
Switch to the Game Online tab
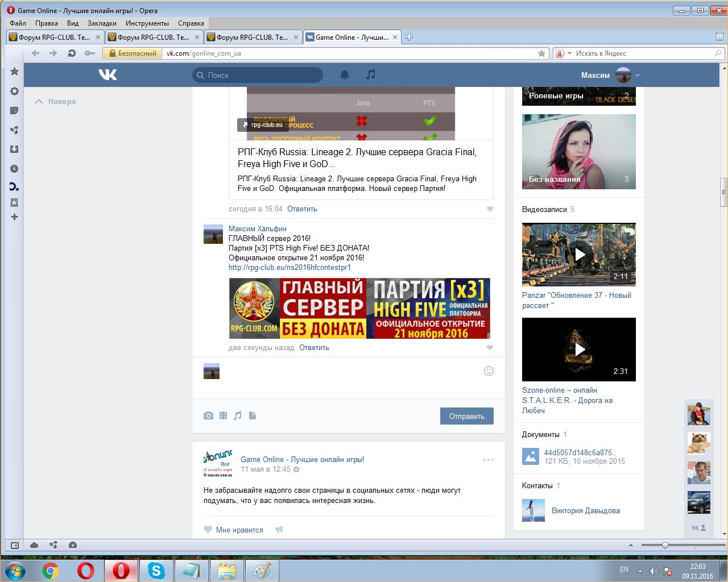[x=351, y=38]
